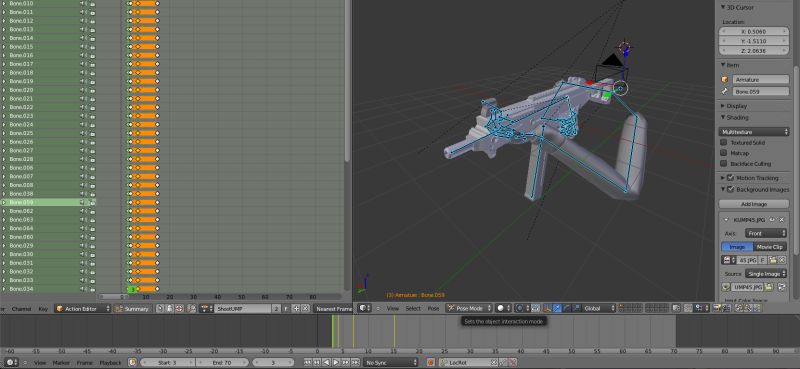Open the Single Image source dropdown
The image size is (800, 369).
[x=766, y=274]
